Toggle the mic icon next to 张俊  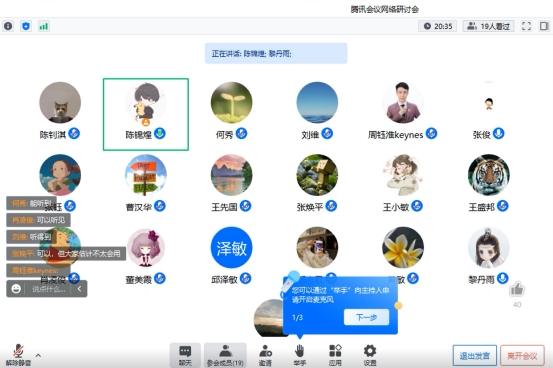click(498, 134)
